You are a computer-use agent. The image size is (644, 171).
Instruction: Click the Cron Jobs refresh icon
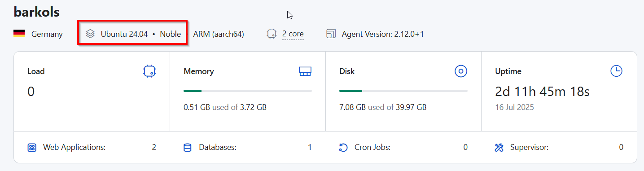click(343, 147)
